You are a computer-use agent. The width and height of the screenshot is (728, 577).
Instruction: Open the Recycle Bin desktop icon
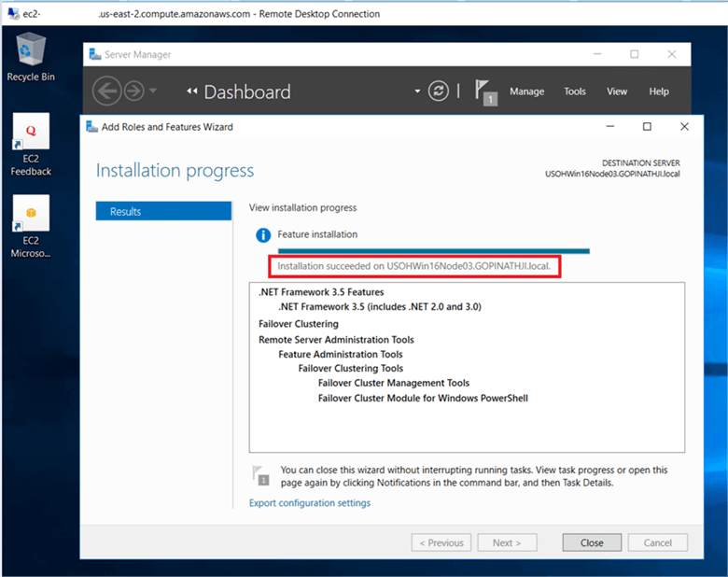[x=31, y=57]
